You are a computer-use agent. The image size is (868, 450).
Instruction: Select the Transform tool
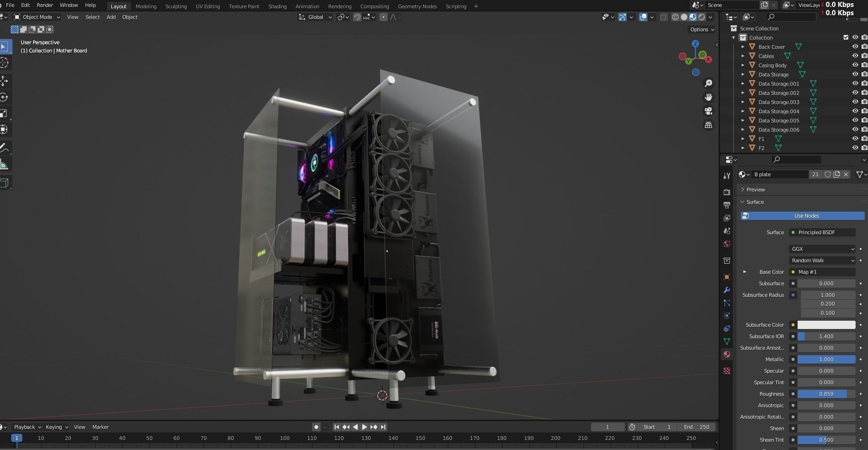click(x=4, y=130)
